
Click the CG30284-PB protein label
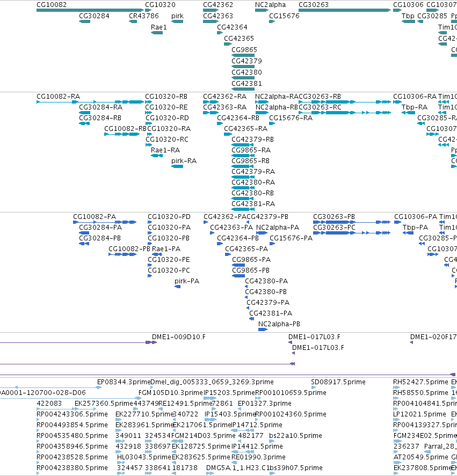click(x=100, y=238)
